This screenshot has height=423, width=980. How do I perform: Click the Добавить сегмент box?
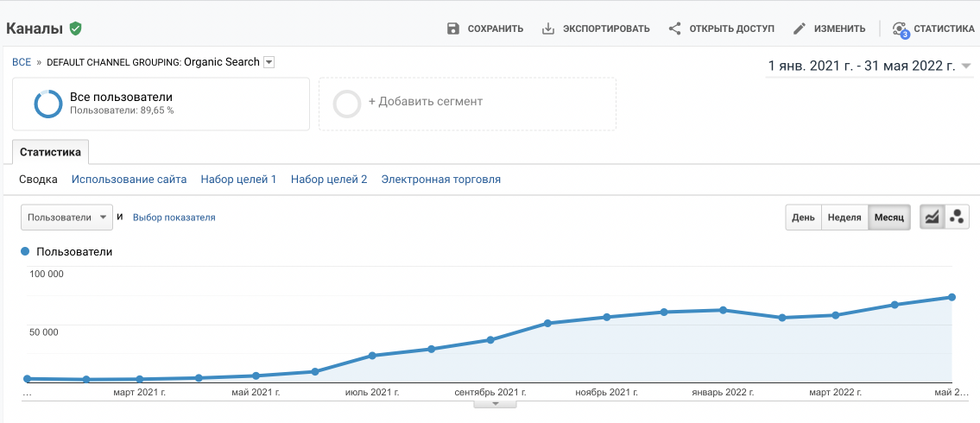(467, 104)
